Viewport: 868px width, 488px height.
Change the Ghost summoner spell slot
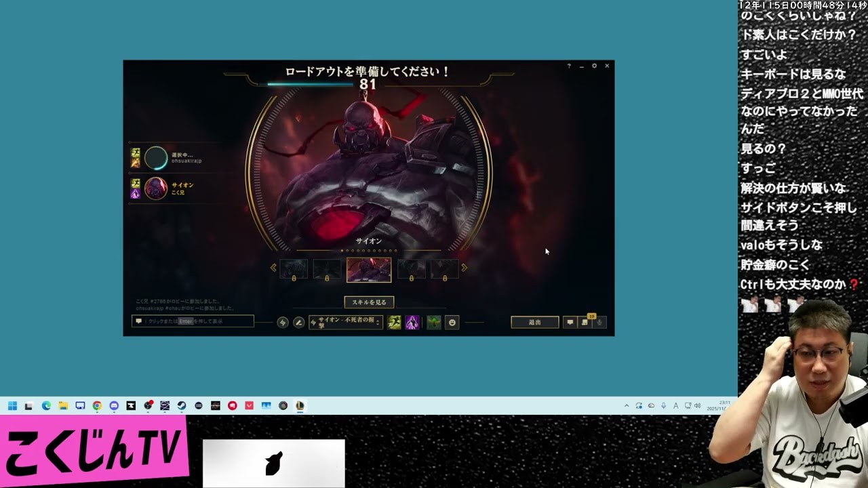(x=394, y=323)
